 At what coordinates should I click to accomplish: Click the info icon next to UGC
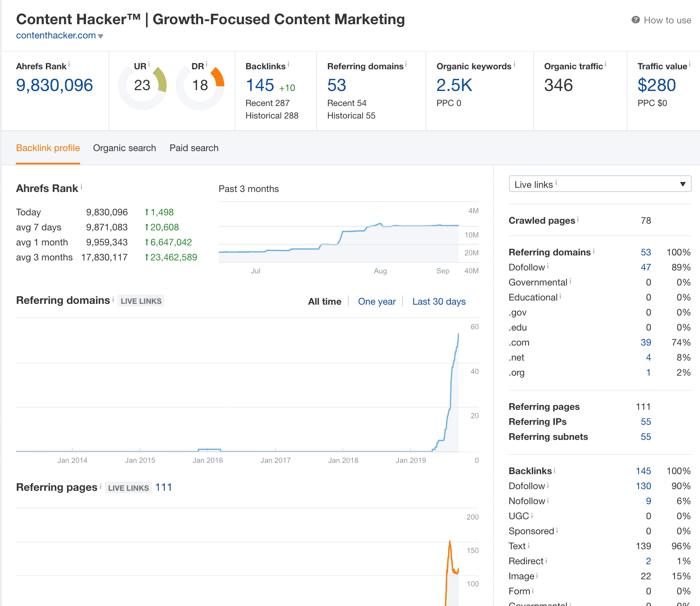pyautogui.click(x=532, y=515)
